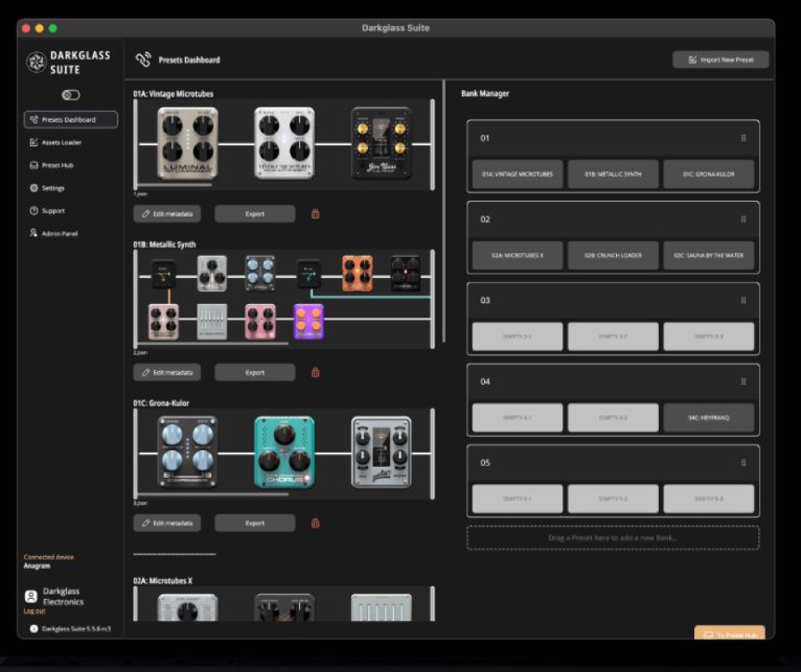
Task: Click bank slot 01B: Metallic Synth
Action: 613,174
